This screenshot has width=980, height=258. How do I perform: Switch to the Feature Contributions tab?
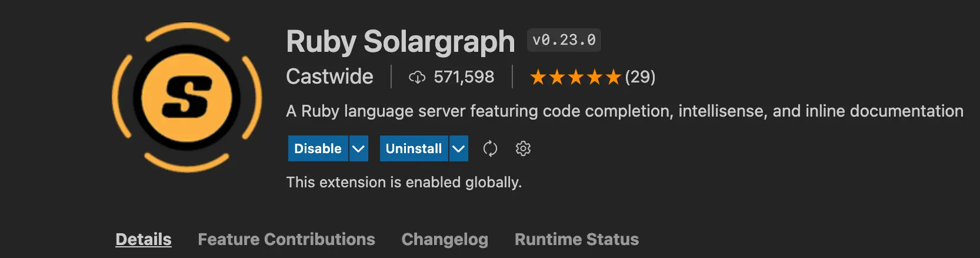pyautogui.click(x=286, y=239)
